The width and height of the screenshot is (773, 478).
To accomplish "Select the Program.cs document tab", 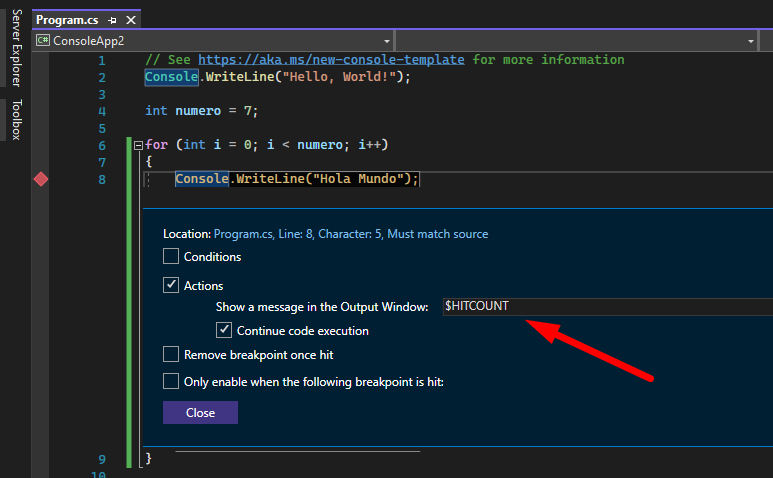I will [x=68, y=20].
